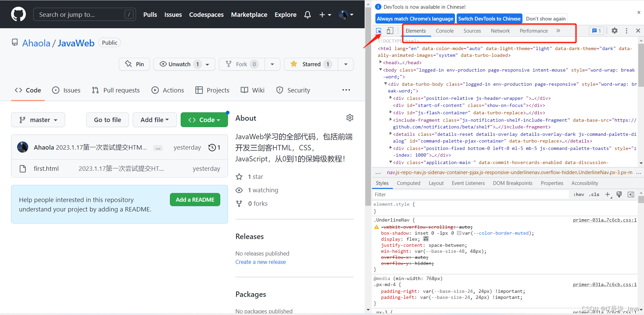Open the JavaWeb repository link
644x315 pixels.
(76, 43)
